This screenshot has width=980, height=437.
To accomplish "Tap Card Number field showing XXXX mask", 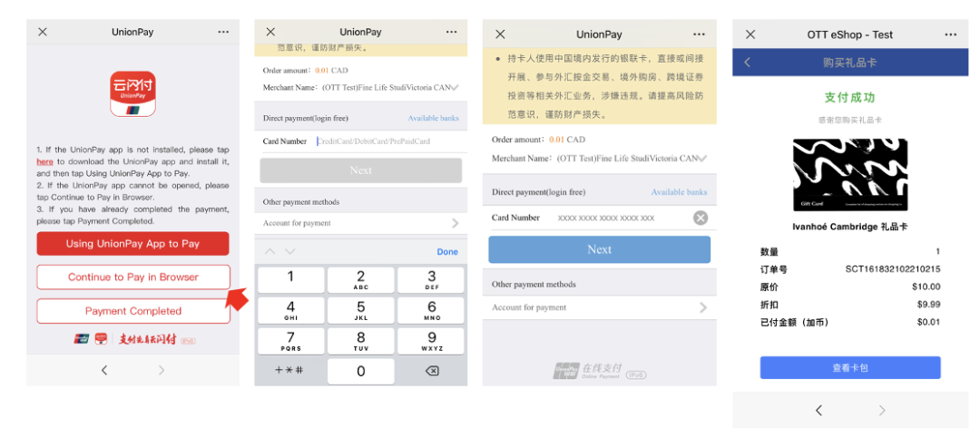I will point(605,218).
